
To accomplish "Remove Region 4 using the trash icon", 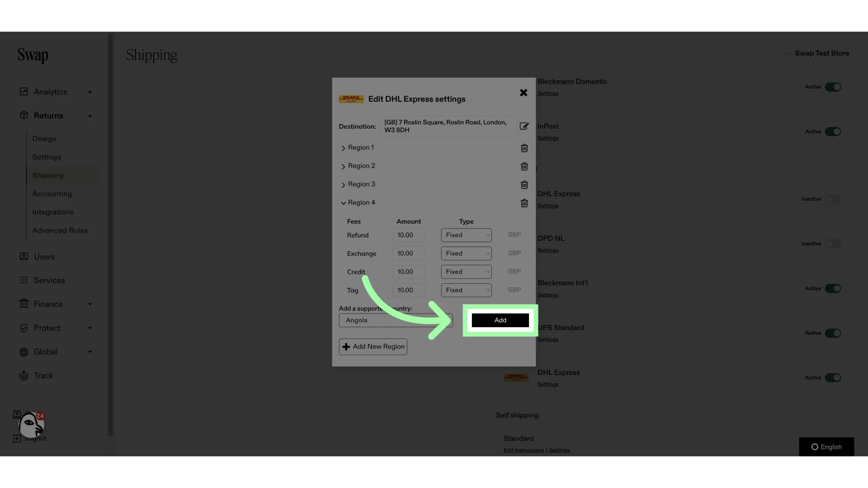I will [x=524, y=203].
